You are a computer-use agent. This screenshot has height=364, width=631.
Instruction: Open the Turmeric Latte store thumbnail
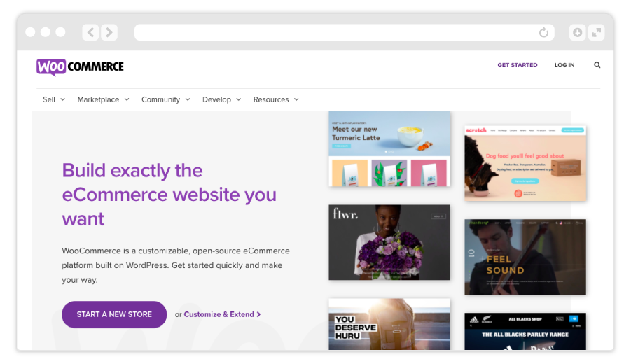pos(389,148)
